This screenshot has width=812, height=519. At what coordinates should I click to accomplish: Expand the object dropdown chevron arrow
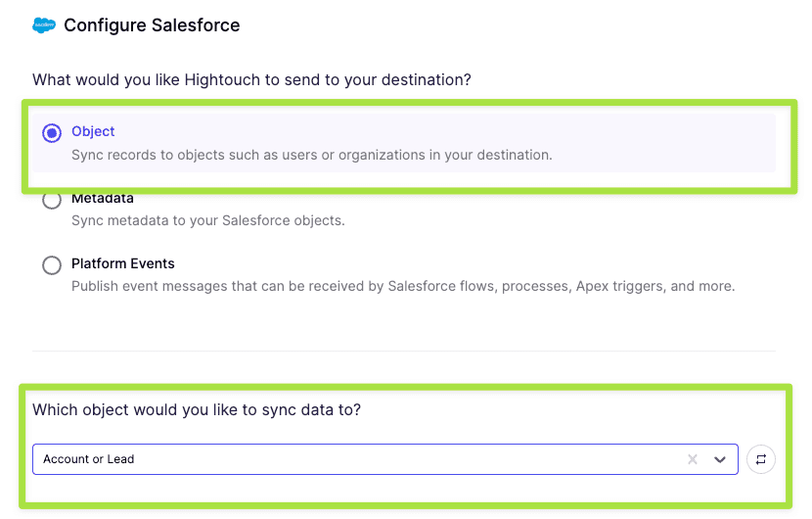tap(721, 459)
